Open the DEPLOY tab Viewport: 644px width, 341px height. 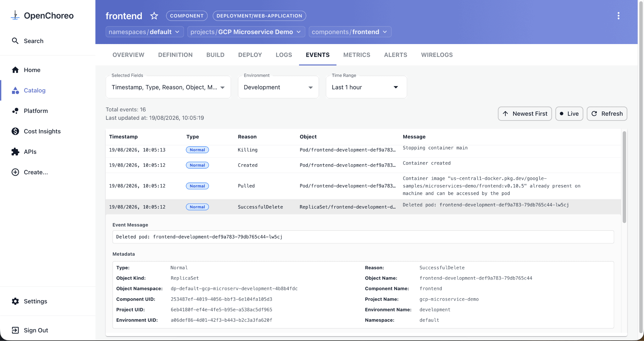pos(250,55)
